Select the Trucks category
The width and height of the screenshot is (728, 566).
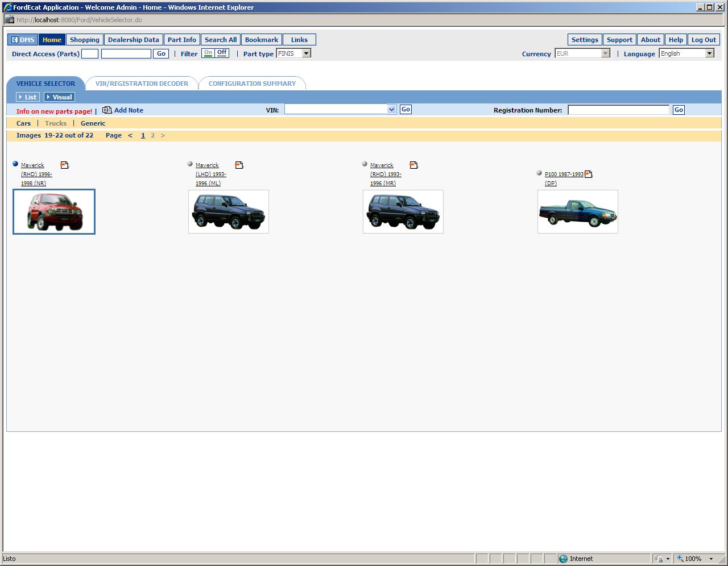[56, 123]
